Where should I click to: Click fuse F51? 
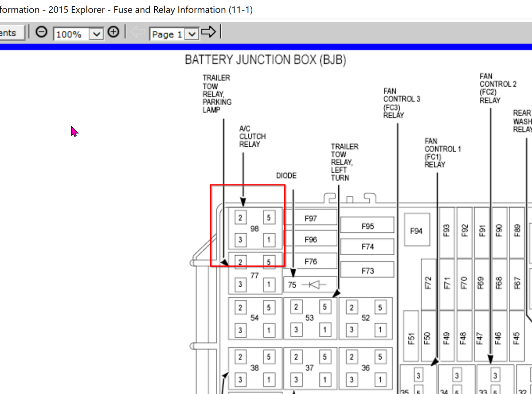tap(411, 337)
